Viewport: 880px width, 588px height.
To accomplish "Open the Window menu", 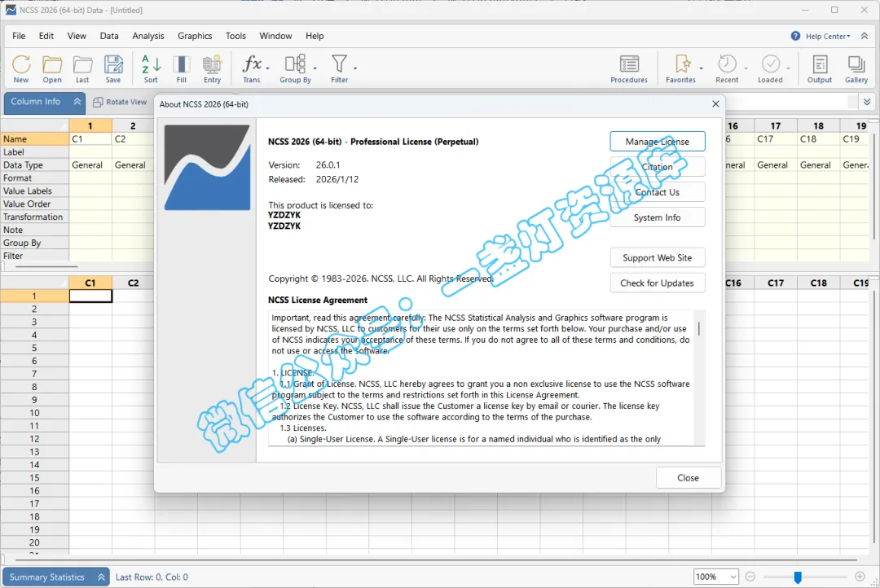I will (x=275, y=36).
